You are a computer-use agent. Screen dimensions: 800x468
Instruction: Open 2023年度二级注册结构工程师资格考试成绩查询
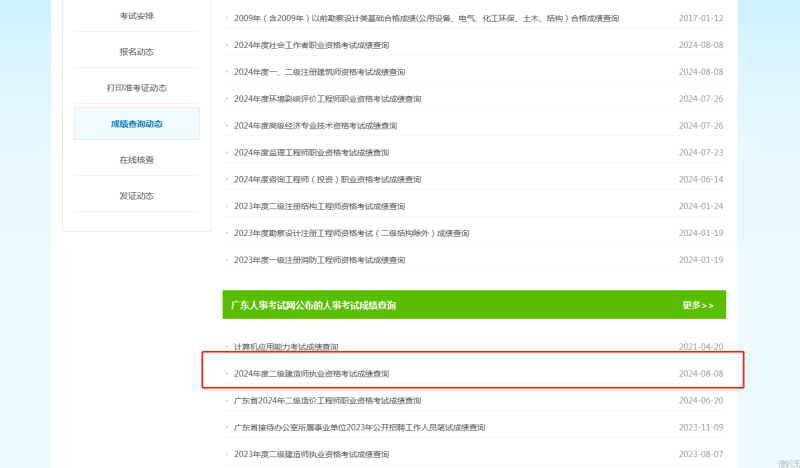[x=319, y=207]
